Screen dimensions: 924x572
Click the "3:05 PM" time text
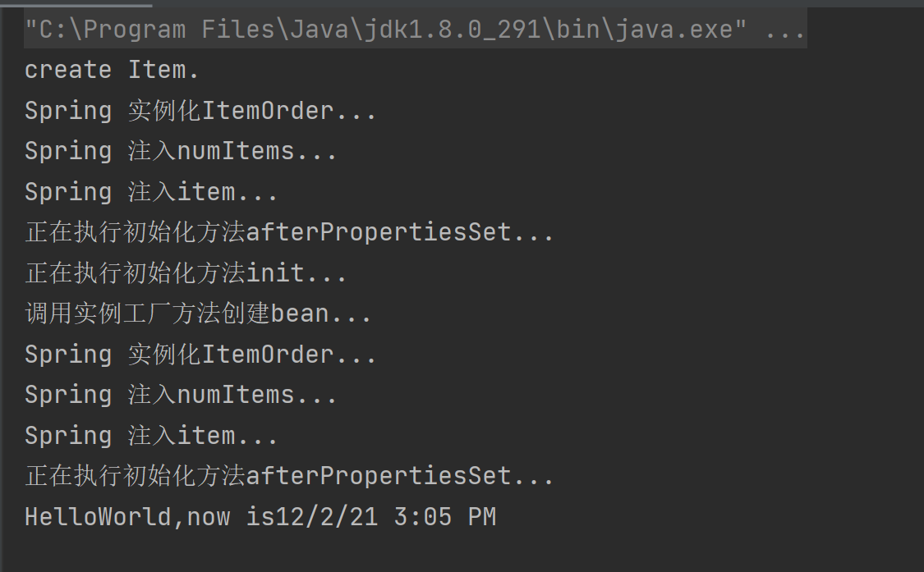(445, 517)
